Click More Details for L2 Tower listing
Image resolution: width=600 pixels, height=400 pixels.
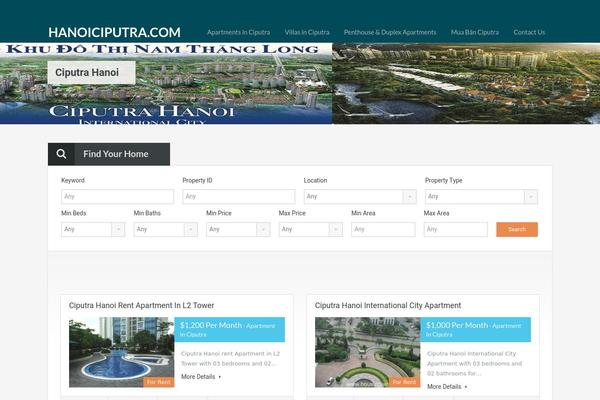point(201,377)
